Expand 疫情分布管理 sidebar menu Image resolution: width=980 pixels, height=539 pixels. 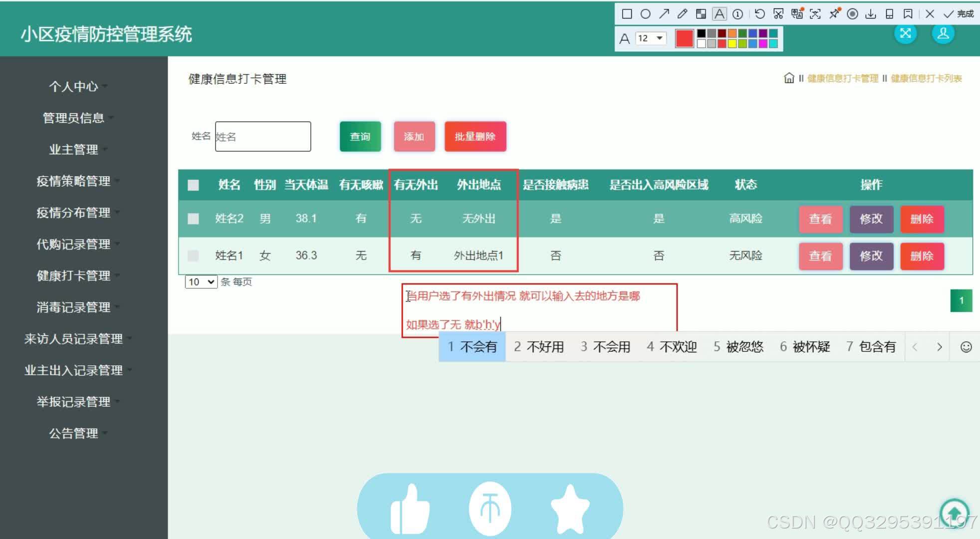pyautogui.click(x=73, y=212)
